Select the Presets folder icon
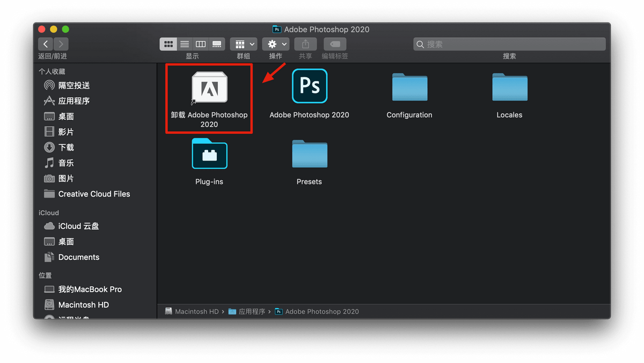Image resolution: width=644 pixels, height=363 pixels. point(310,154)
